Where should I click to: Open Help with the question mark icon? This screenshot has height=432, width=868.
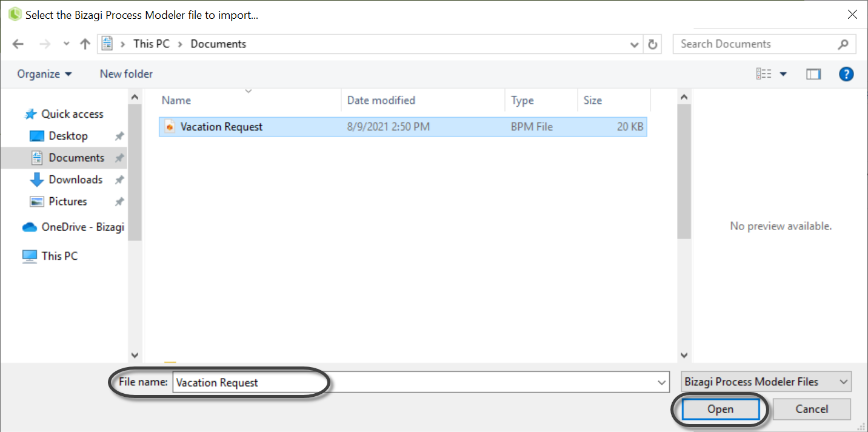[x=846, y=74]
